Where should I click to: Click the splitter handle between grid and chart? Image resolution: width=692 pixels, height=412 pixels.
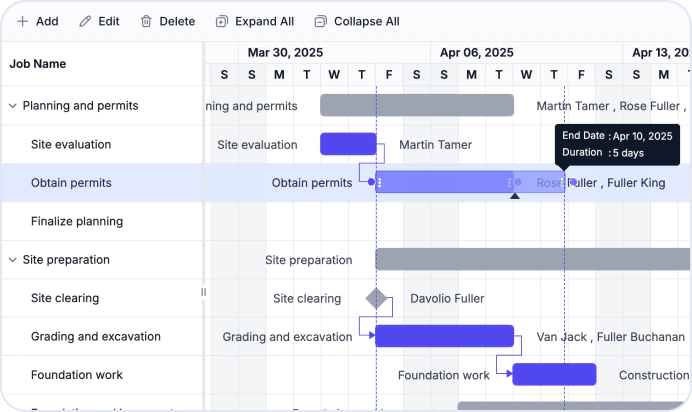(203, 292)
